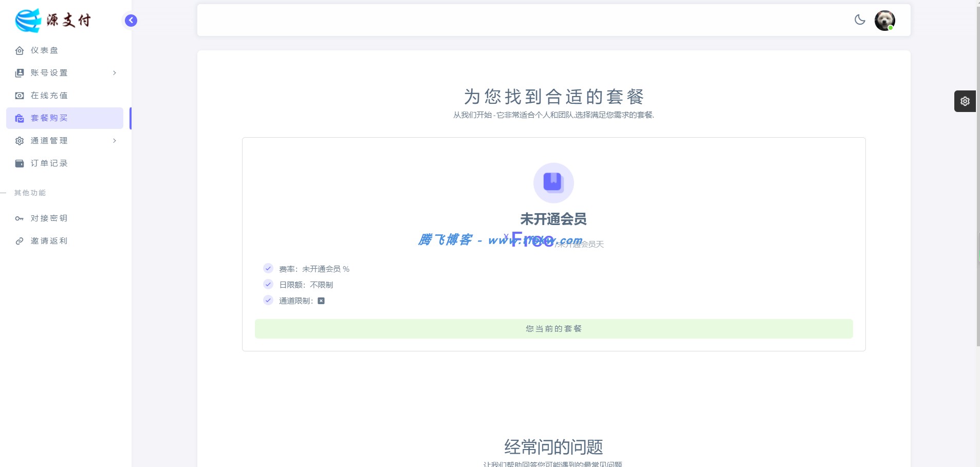Select the 在线充值 recharge icon

(19, 95)
